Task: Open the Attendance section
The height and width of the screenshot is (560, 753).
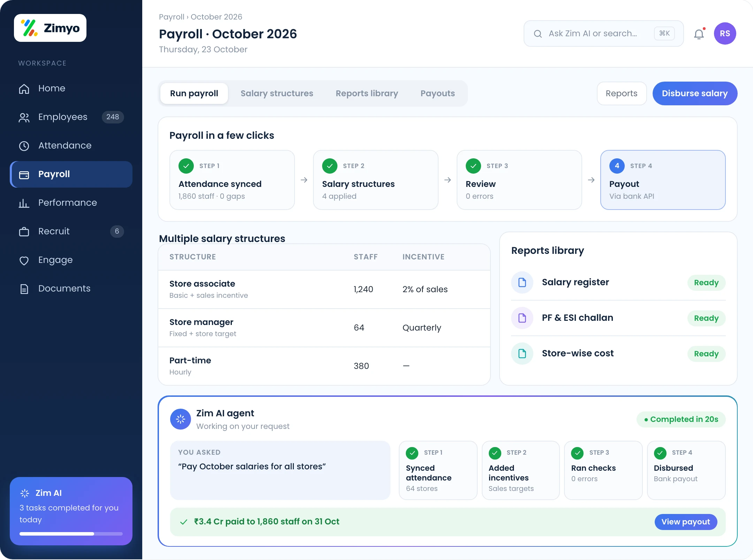Action: [71, 145]
